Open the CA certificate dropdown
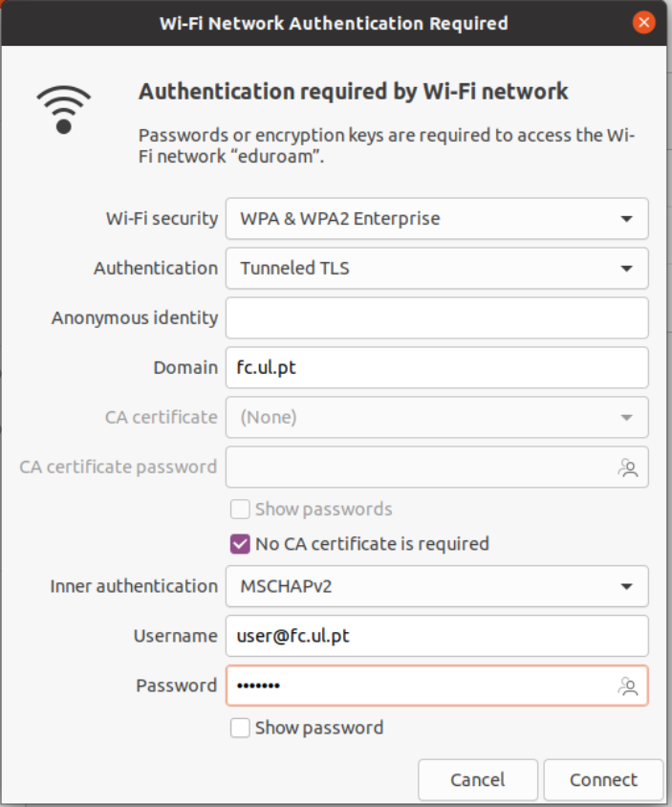The width and height of the screenshot is (672, 807). [437, 418]
